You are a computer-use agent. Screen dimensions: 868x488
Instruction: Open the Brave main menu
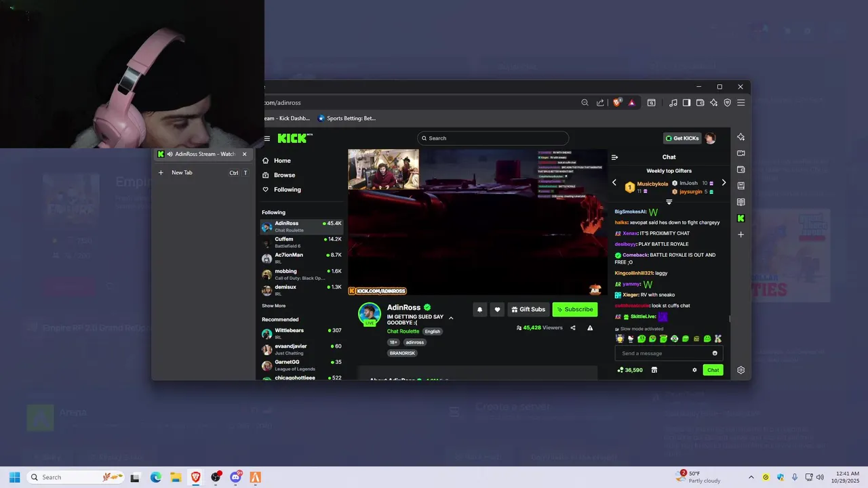pyautogui.click(x=741, y=103)
